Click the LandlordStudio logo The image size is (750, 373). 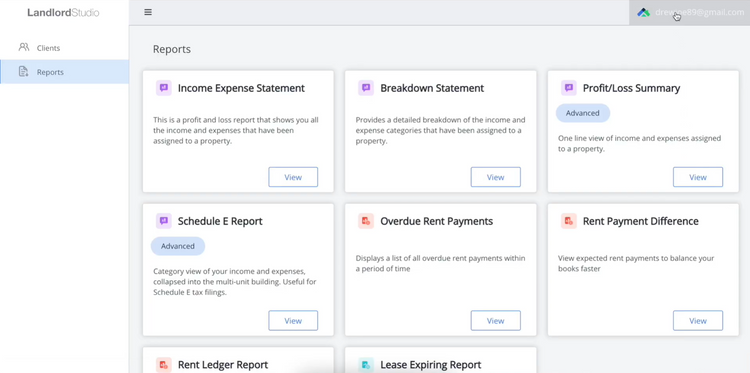[x=63, y=13]
